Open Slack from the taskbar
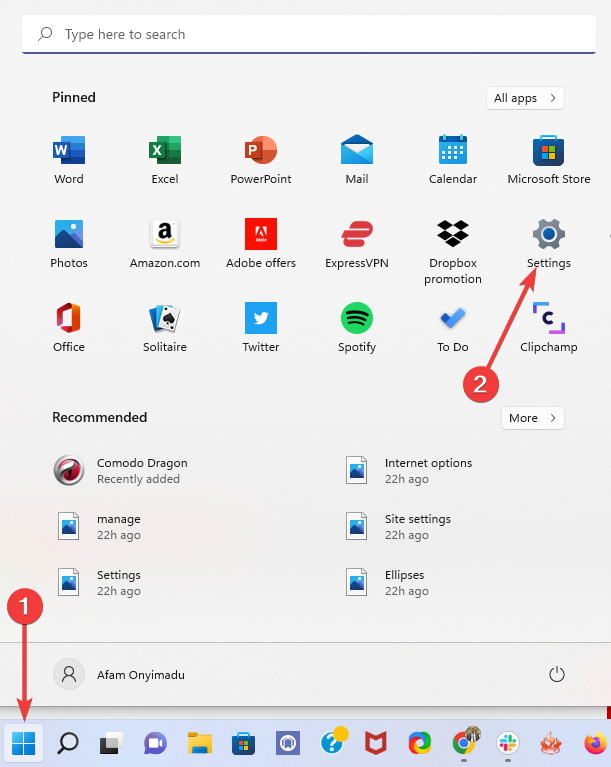Image resolution: width=611 pixels, height=767 pixels. click(507, 744)
